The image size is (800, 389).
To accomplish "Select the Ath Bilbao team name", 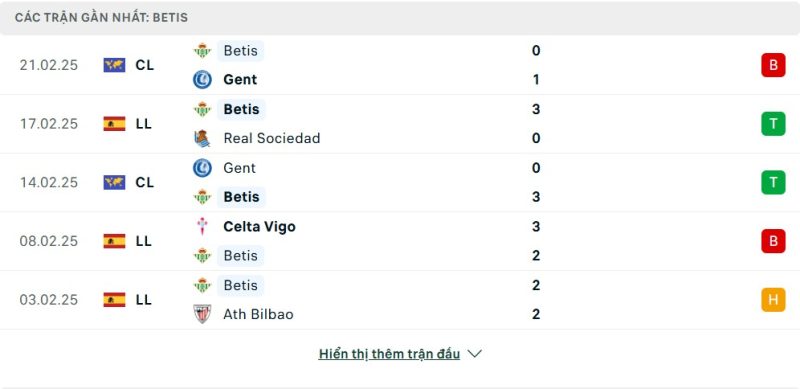I will [258, 314].
